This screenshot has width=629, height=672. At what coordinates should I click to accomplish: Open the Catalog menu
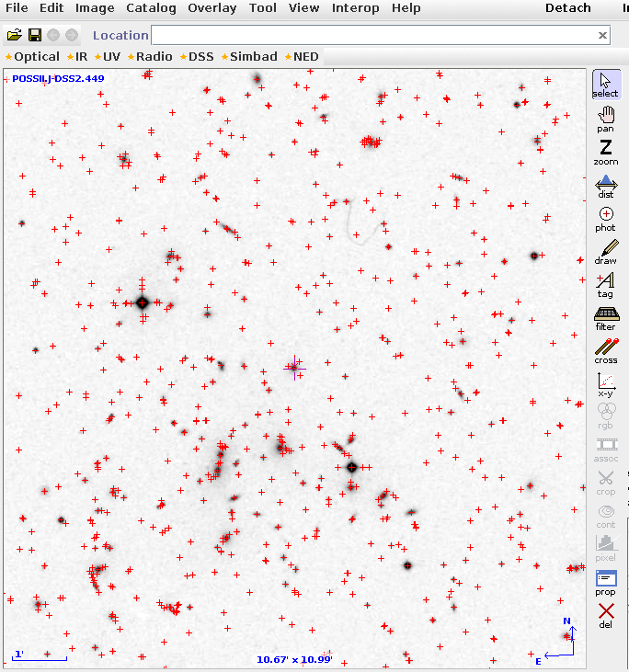[151, 8]
